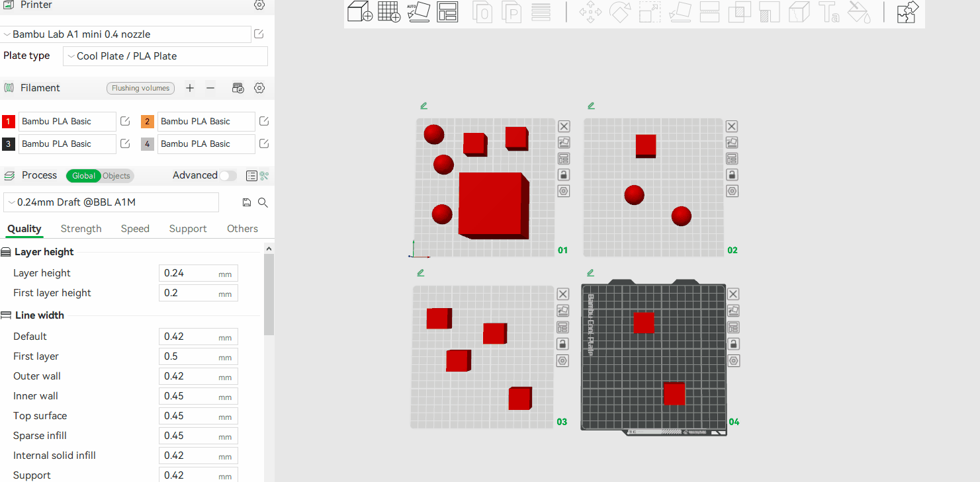
Task: Select the Mesh boolean tool
Action: [x=739, y=12]
